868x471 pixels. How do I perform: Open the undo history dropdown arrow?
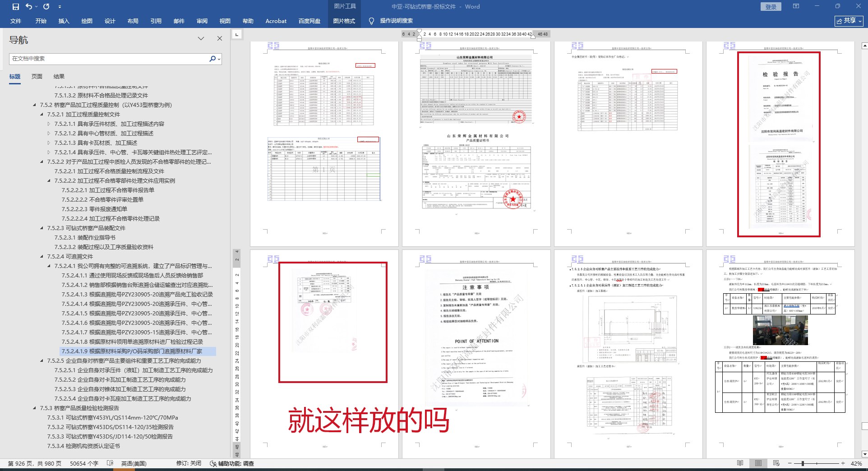coord(36,7)
